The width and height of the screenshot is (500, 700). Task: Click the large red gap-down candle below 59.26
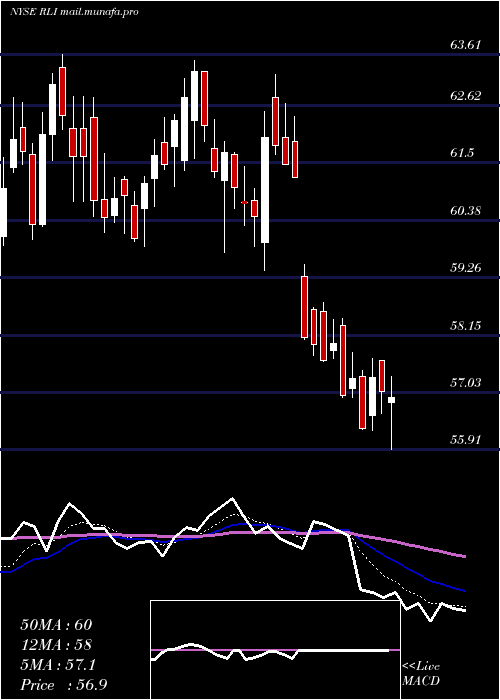(x=304, y=307)
